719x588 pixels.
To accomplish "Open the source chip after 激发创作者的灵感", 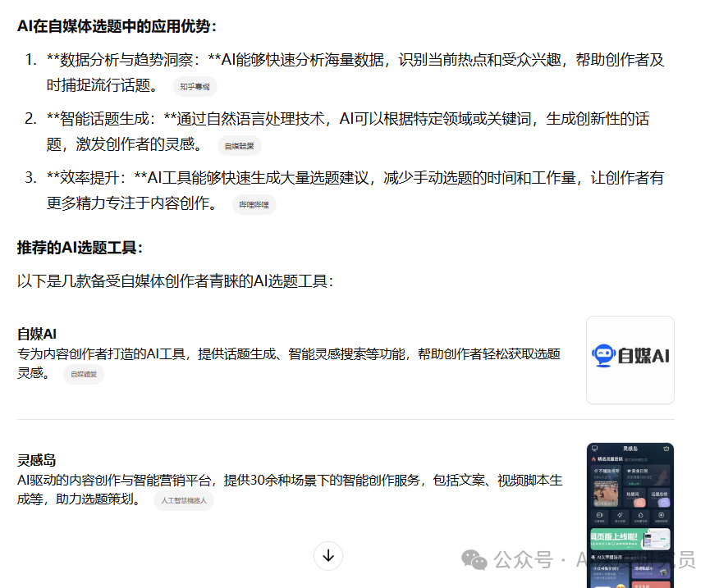I will 240,146.
